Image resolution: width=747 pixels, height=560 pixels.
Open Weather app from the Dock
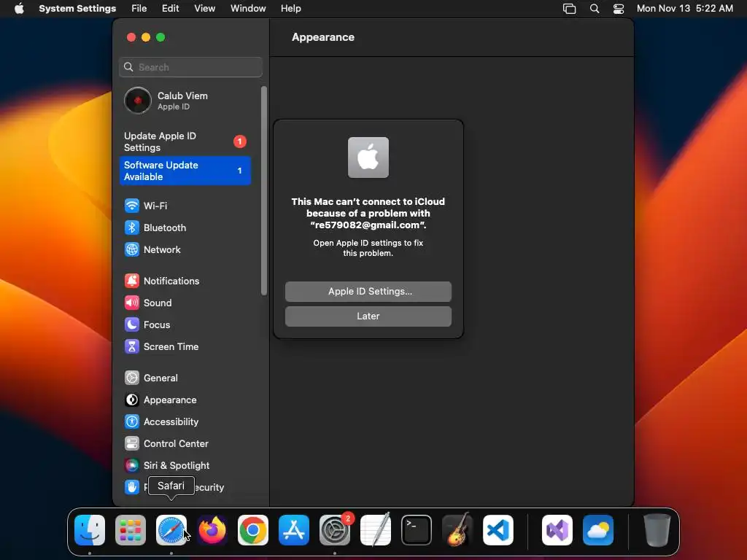(598, 530)
